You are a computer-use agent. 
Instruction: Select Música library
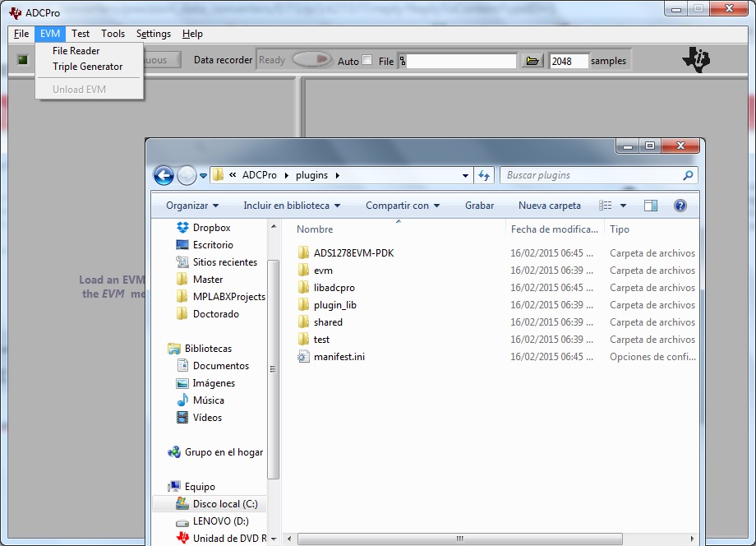[208, 400]
